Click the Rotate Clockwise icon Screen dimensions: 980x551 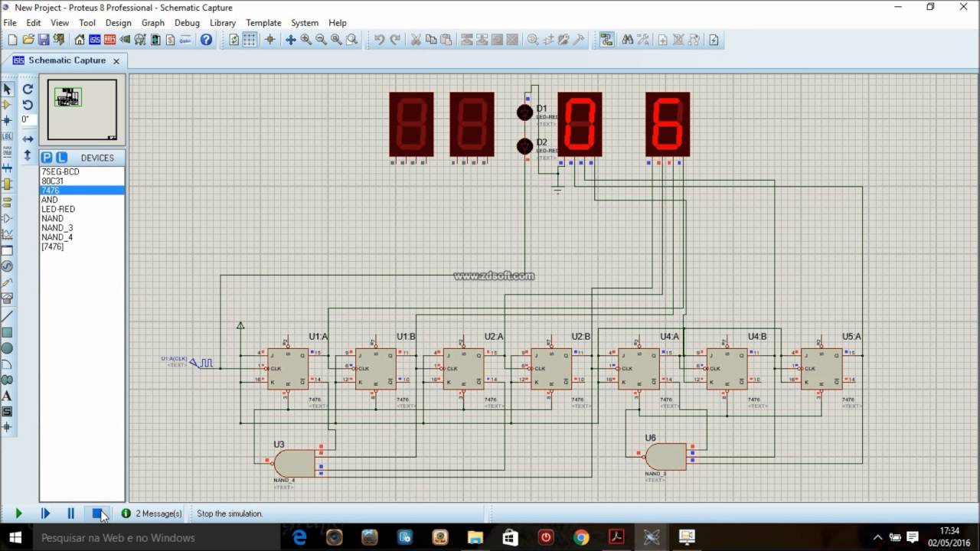coord(28,89)
